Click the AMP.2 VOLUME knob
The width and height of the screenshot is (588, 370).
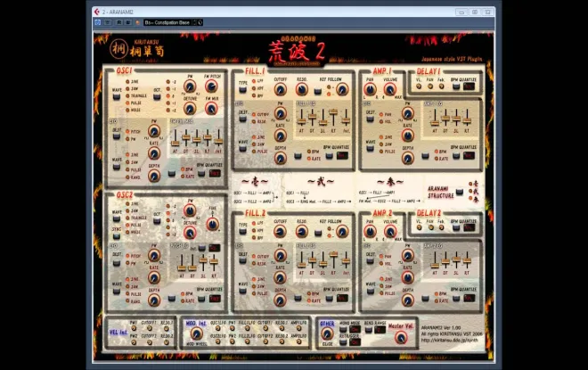point(390,232)
